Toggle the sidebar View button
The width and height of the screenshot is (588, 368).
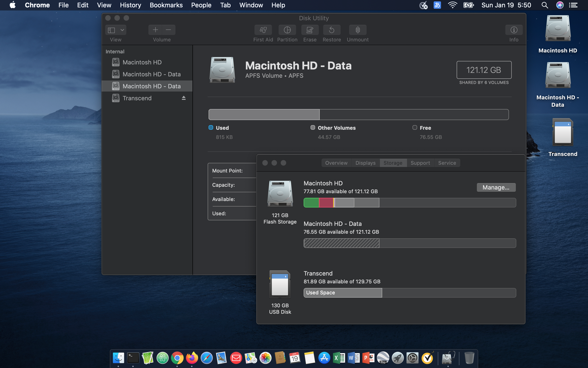click(x=112, y=30)
